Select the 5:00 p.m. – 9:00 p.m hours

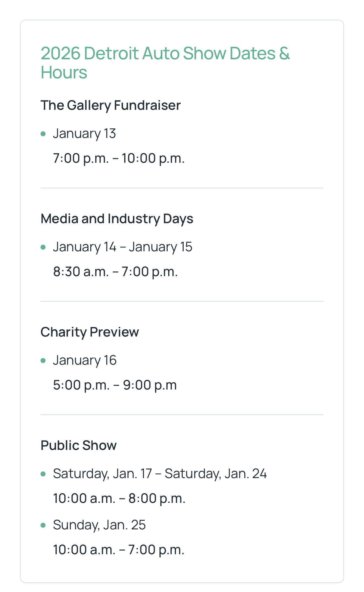(115, 385)
